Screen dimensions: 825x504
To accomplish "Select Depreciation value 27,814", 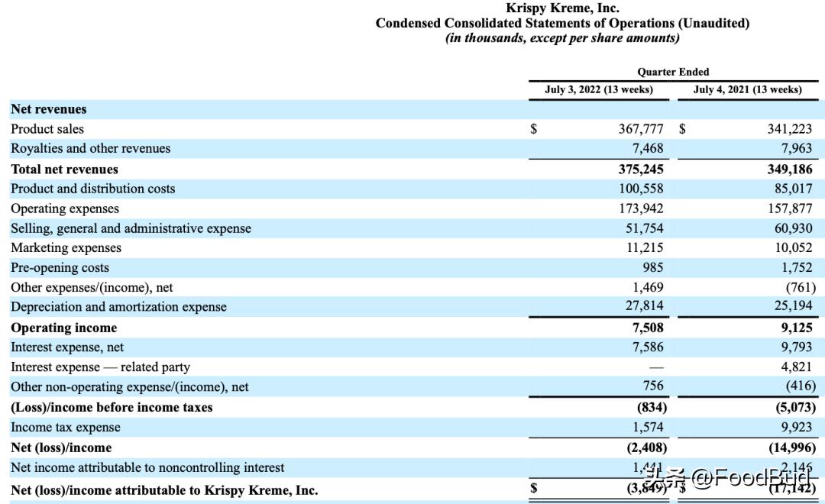I will [x=645, y=305].
